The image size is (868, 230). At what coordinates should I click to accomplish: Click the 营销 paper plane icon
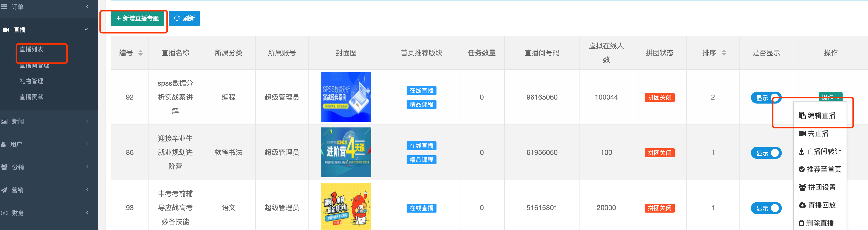pyautogui.click(x=4, y=190)
